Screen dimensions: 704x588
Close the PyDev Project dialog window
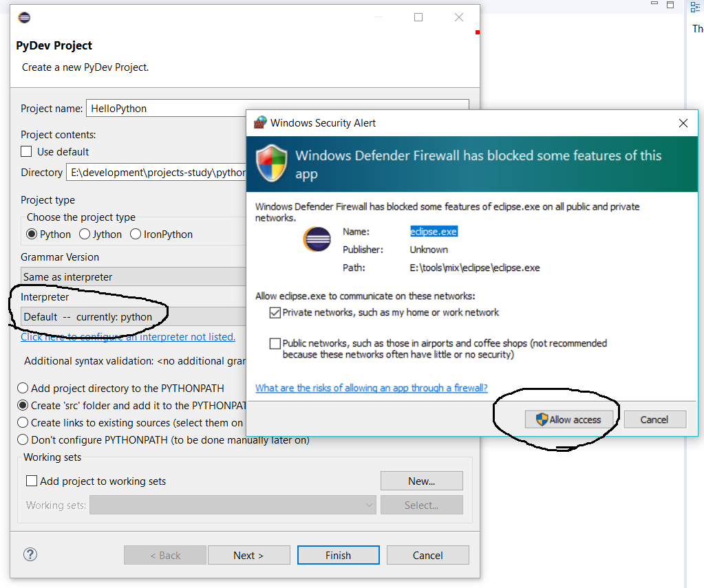click(x=459, y=17)
